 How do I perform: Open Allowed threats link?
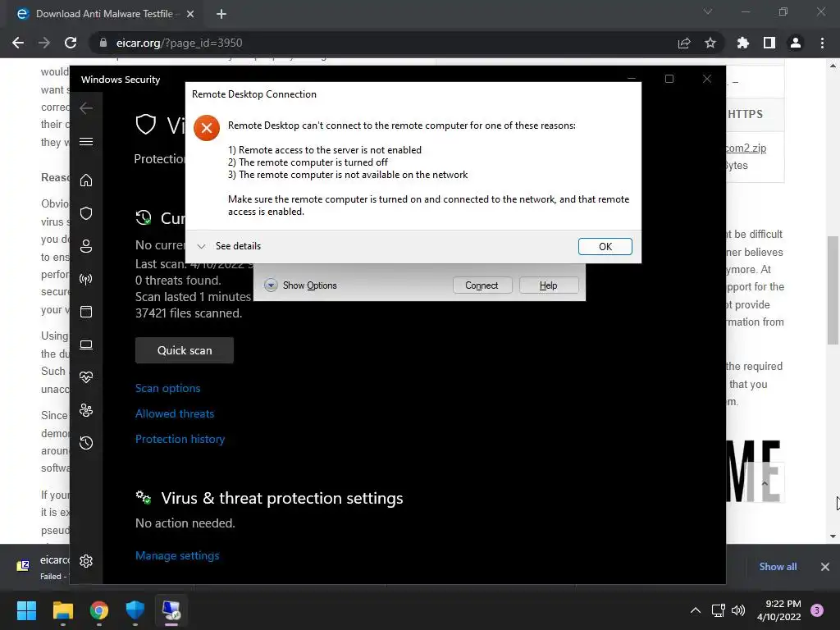click(x=175, y=413)
